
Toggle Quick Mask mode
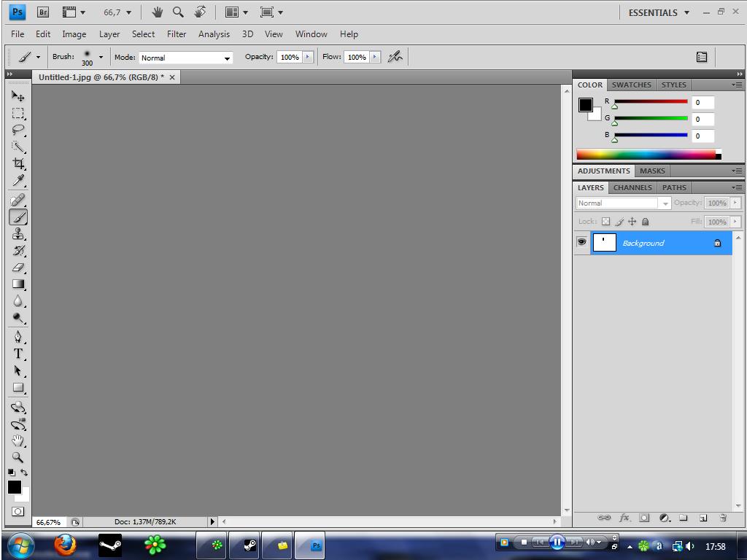click(18, 511)
